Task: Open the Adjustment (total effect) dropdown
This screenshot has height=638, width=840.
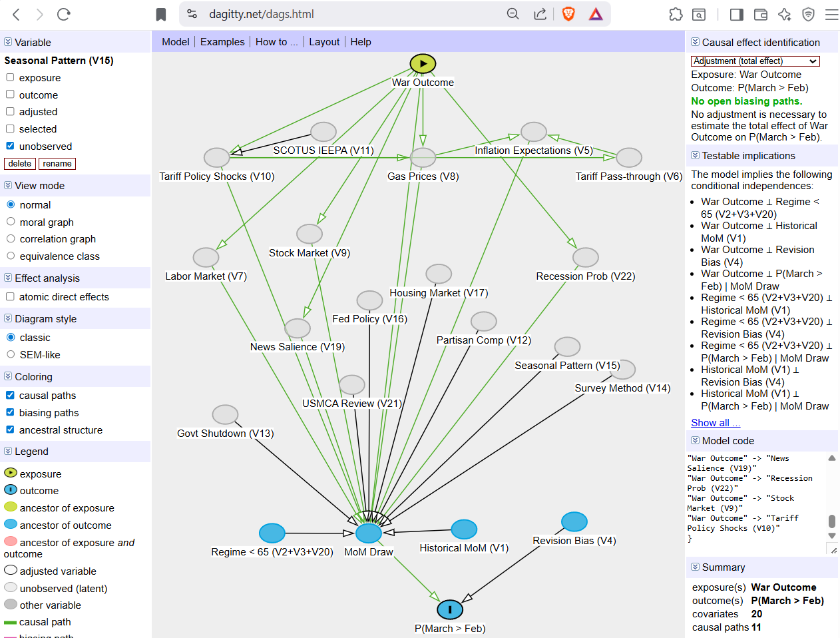Action: coord(755,61)
